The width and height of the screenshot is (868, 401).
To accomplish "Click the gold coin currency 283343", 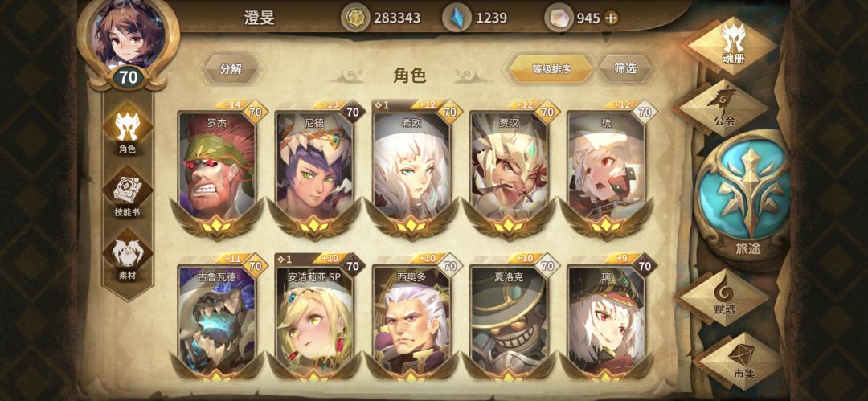I will [x=382, y=18].
